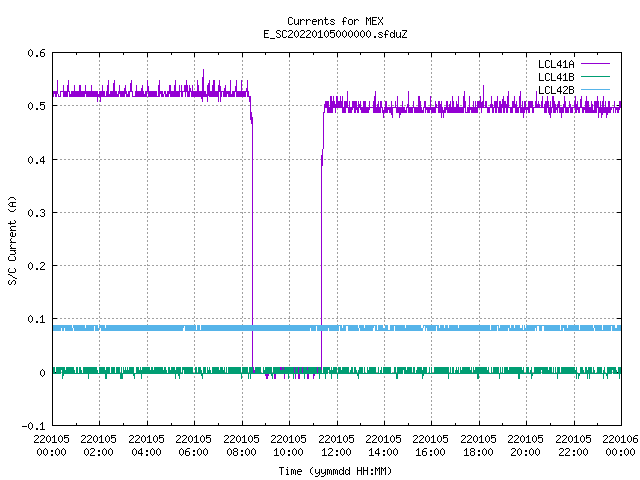Click the y-axis tick value 0

(42, 373)
